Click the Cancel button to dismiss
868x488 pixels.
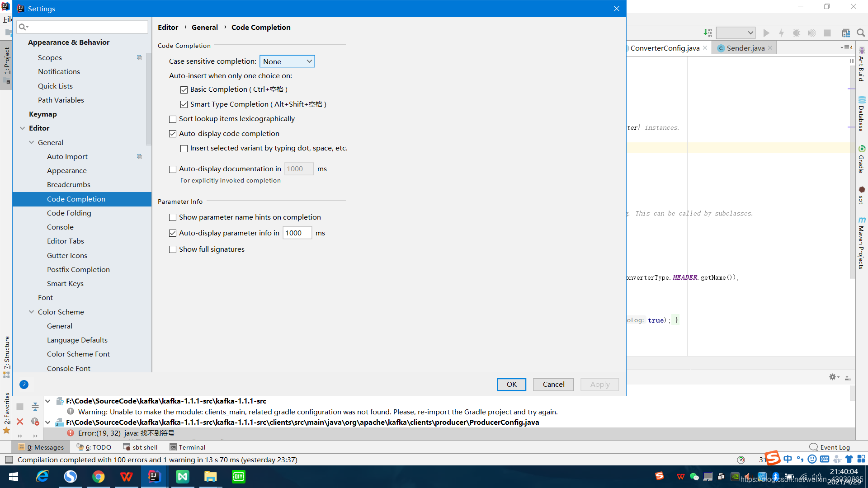click(553, 385)
